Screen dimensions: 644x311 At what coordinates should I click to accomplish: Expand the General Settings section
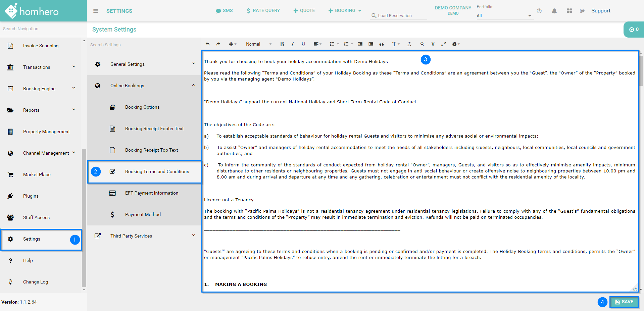[x=144, y=64]
